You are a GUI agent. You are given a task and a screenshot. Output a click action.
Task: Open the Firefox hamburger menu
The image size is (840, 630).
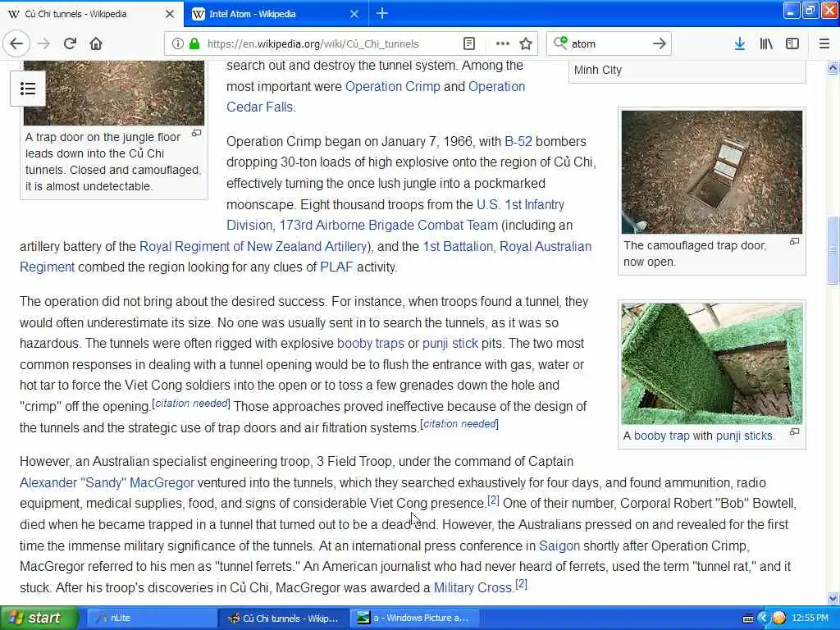pyautogui.click(x=824, y=44)
